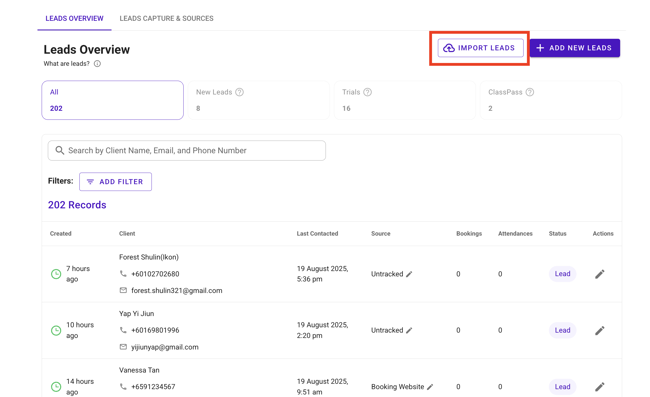Click the help icon next to ClassPass
This screenshot has height=397, width=650.
pyautogui.click(x=529, y=92)
